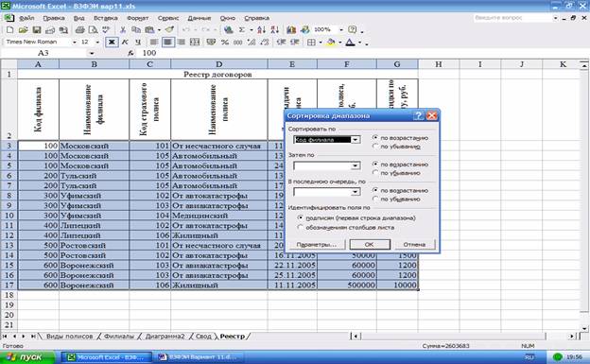Switch to 'Виды полисов' sheet tab
Image resolution: width=590 pixels, height=364 pixels.
(69, 337)
